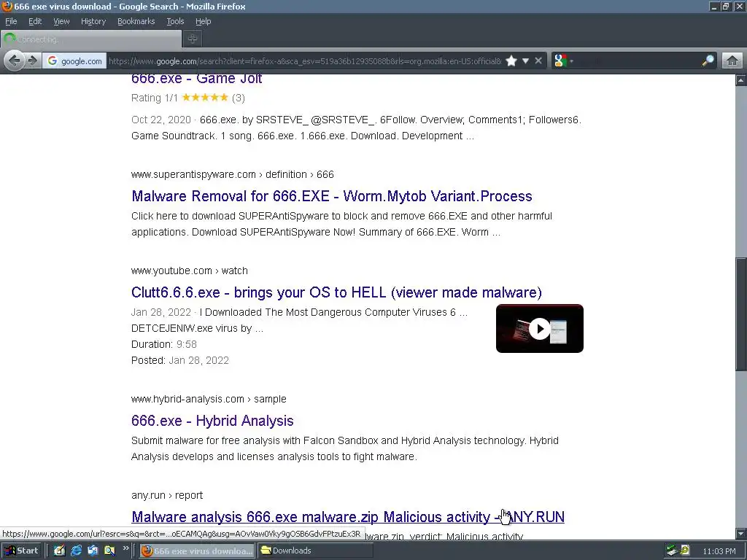Switch to Downloads window on taskbar
Image resolution: width=747 pixels, height=560 pixels.
(315, 551)
